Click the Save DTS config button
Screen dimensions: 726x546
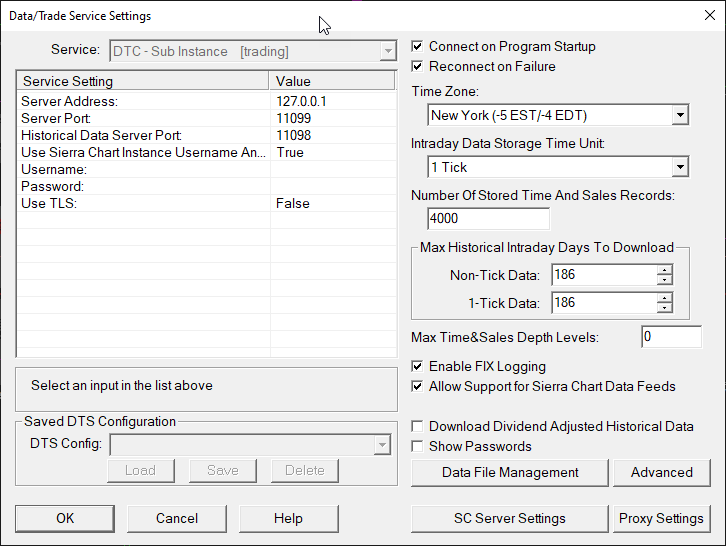[223, 471]
